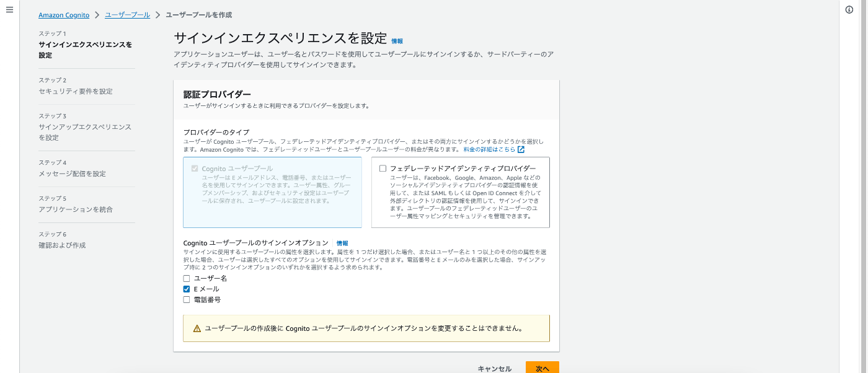
Task: Click the Cognito ユーザープール option card
Action: point(272,192)
